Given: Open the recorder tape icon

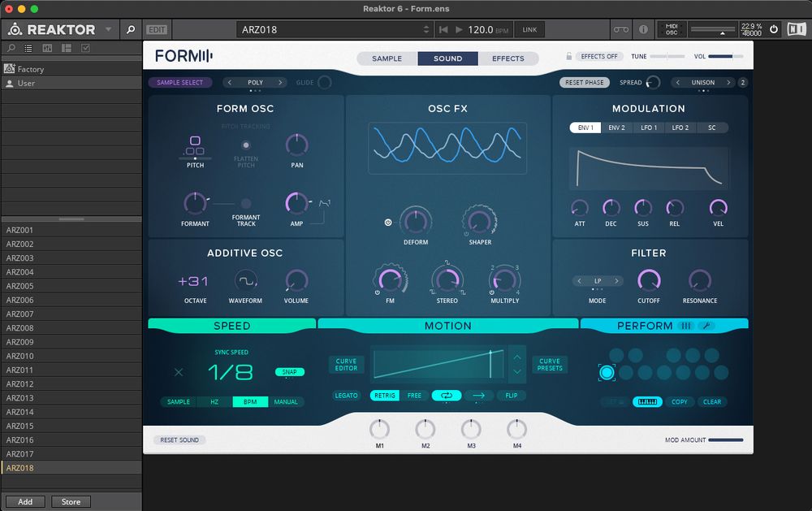Looking at the screenshot, I should (621, 29).
